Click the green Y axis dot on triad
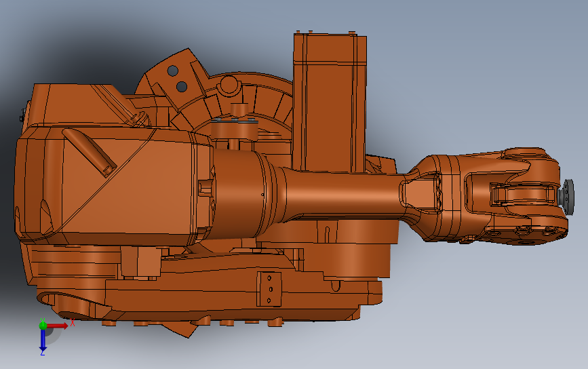This screenshot has width=588, height=369. tap(43, 326)
